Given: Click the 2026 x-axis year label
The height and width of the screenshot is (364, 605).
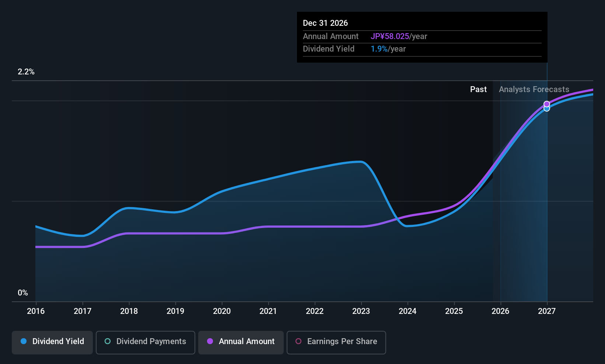Looking at the screenshot, I should coord(500,311).
